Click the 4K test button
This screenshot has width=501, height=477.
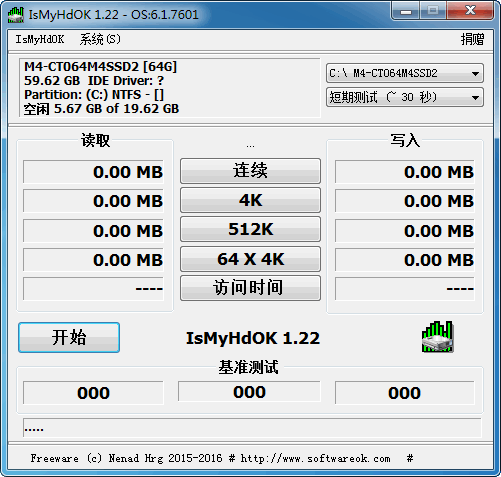click(x=250, y=200)
